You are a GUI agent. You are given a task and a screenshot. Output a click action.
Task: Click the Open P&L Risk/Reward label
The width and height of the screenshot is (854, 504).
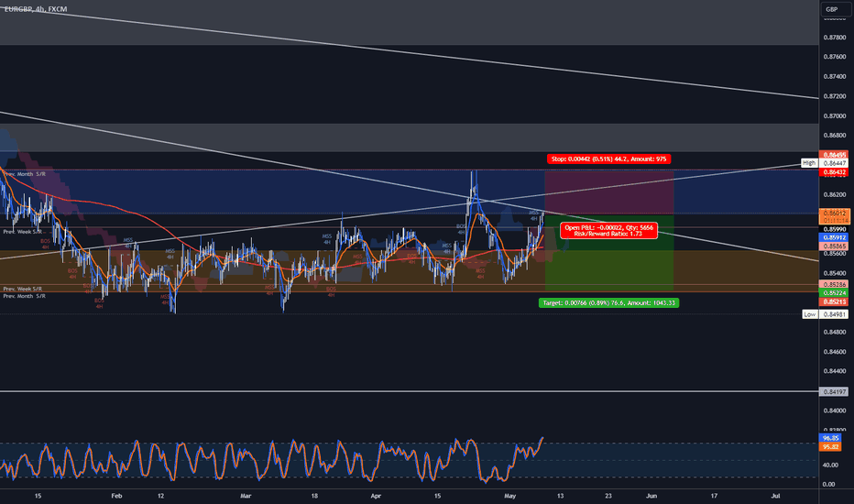coord(609,231)
